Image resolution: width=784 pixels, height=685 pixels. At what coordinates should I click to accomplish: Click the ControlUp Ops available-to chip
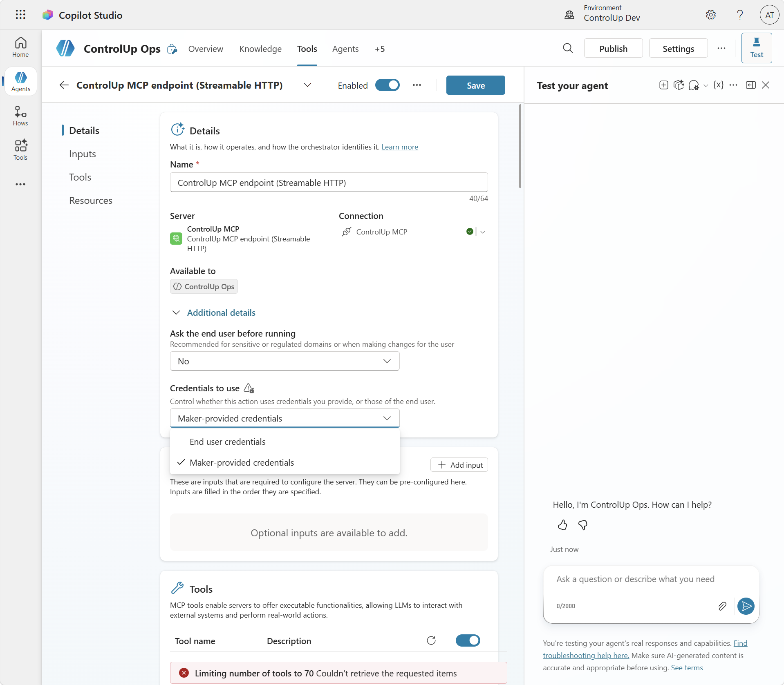(x=204, y=286)
